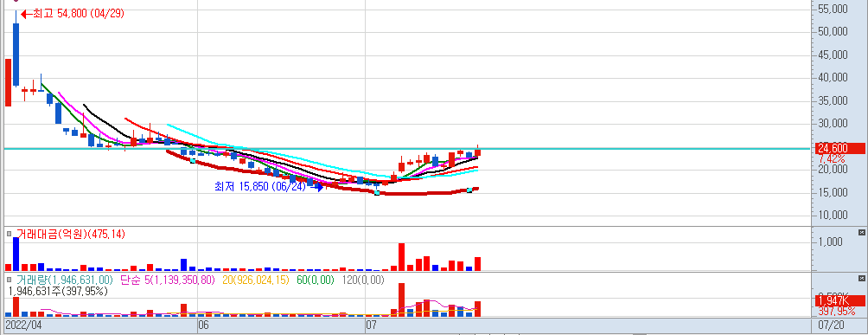Click the red 24,600 current price tag
The image size is (868, 335).
[x=839, y=148]
